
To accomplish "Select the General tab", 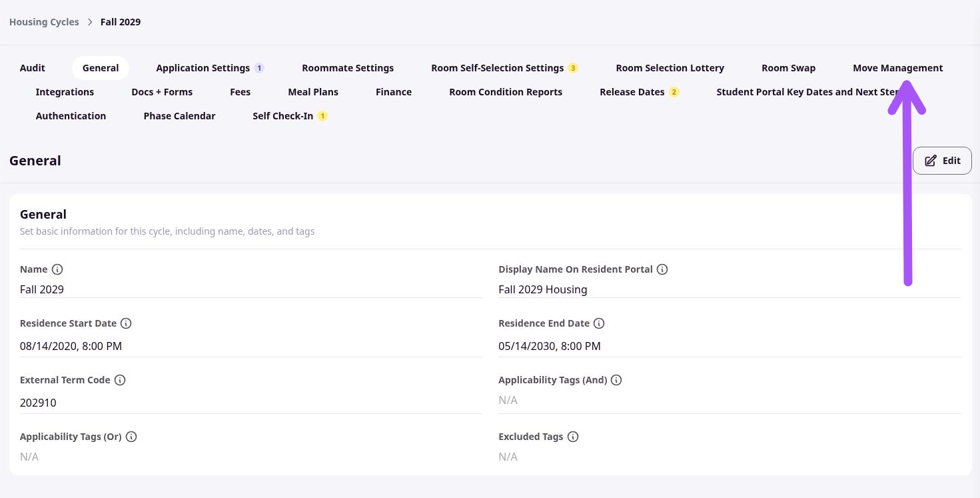I will coord(101,68).
